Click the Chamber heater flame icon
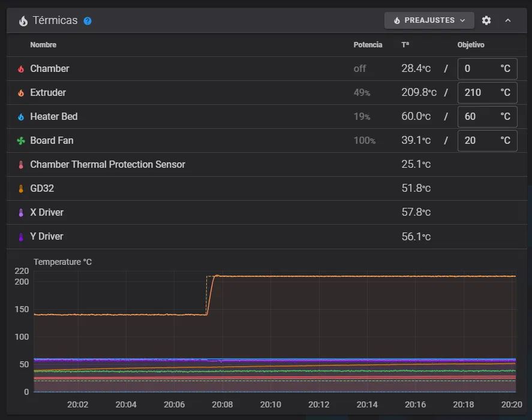 click(21, 69)
